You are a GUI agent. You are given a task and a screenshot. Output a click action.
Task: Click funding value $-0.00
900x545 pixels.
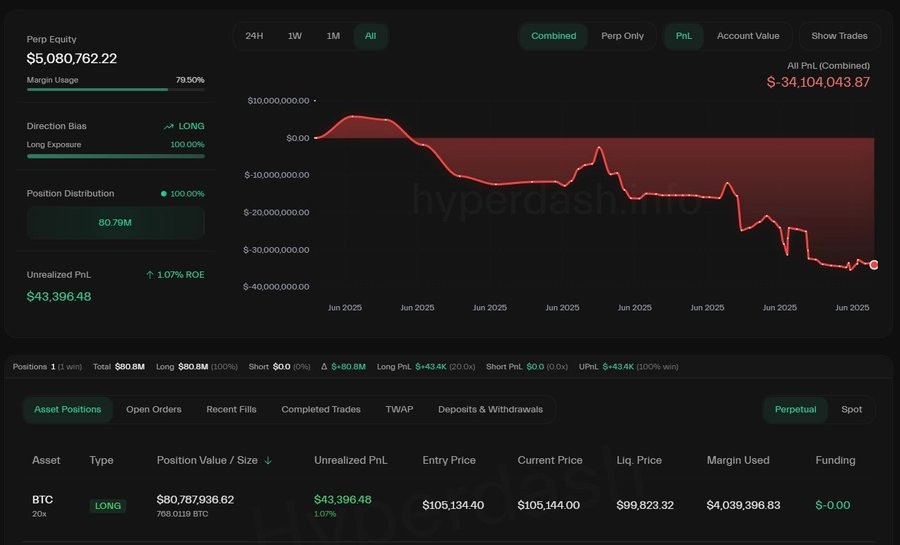click(x=832, y=505)
